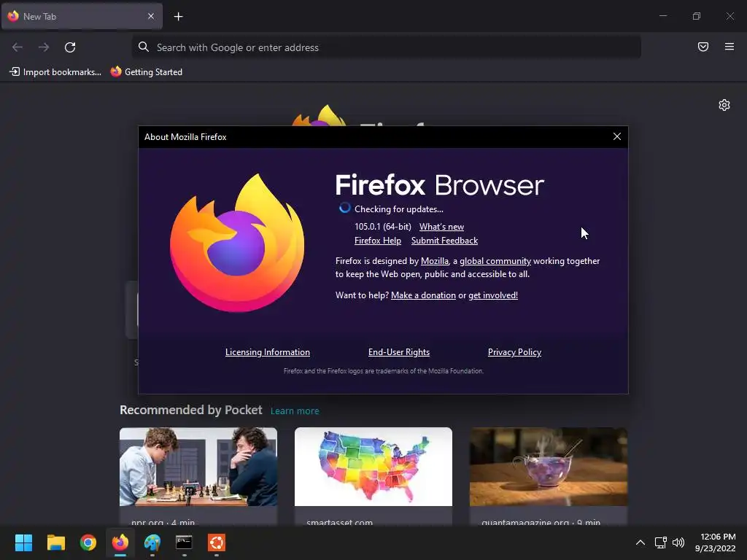
Task: Click the 105.0.1 (64-bit) version text
Action: (x=382, y=227)
